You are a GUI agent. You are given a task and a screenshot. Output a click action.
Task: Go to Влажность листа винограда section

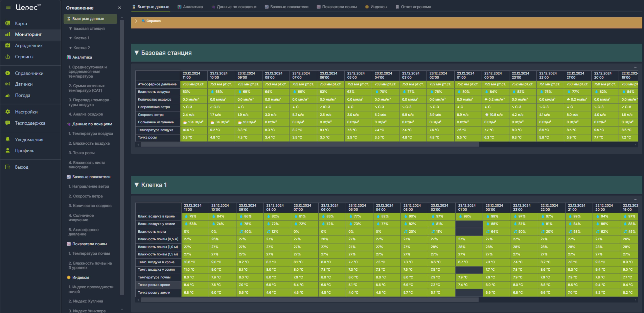(87, 165)
